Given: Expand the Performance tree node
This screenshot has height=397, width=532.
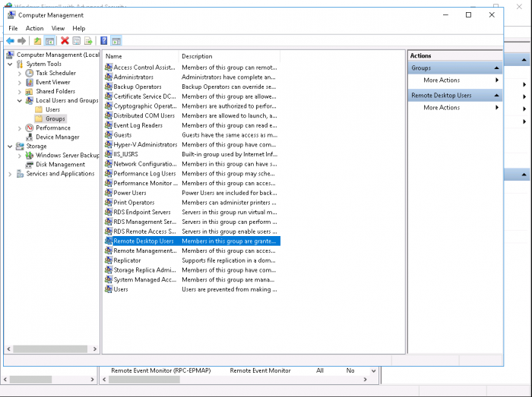Looking at the screenshot, I should [19, 128].
